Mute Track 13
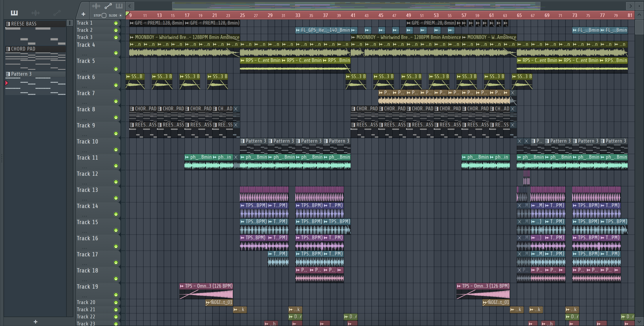Image resolution: width=644 pixels, height=326 pixels. (x=116, y=198)
